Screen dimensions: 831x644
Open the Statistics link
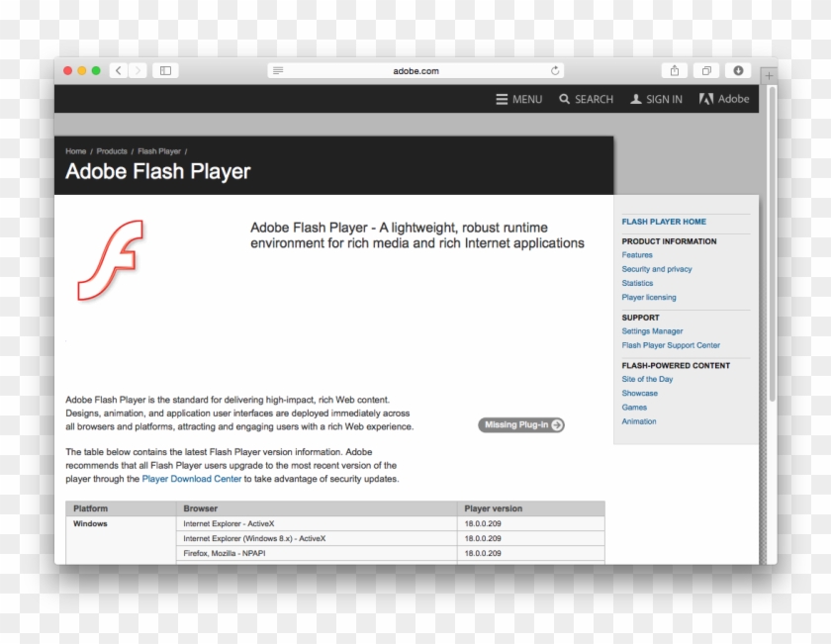637,283
